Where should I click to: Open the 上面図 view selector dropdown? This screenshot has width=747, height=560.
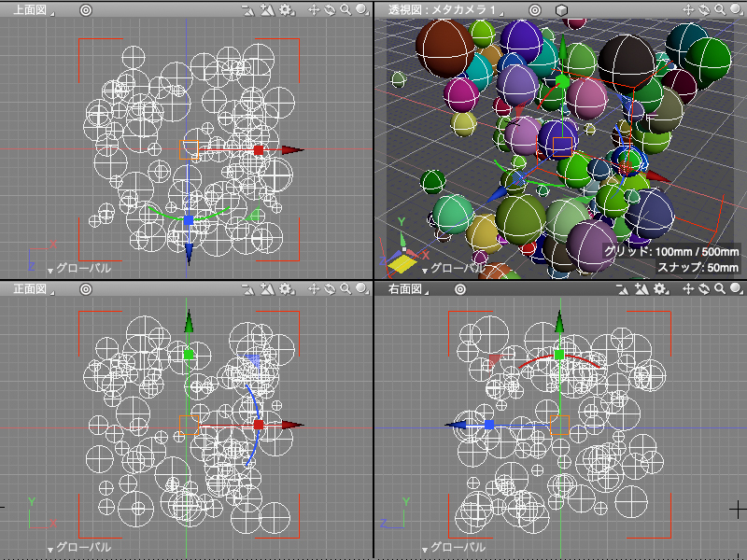pos(33,10)
